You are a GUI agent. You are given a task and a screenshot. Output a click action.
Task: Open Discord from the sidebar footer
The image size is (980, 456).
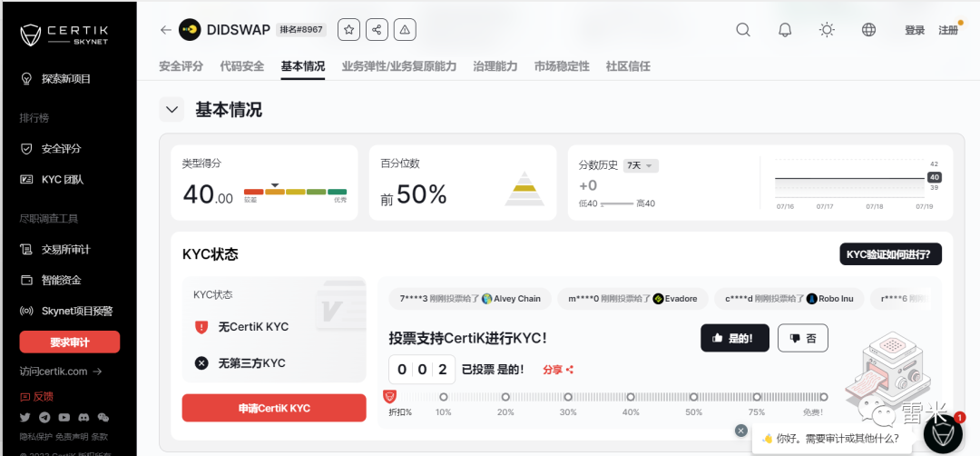(83, 417)
